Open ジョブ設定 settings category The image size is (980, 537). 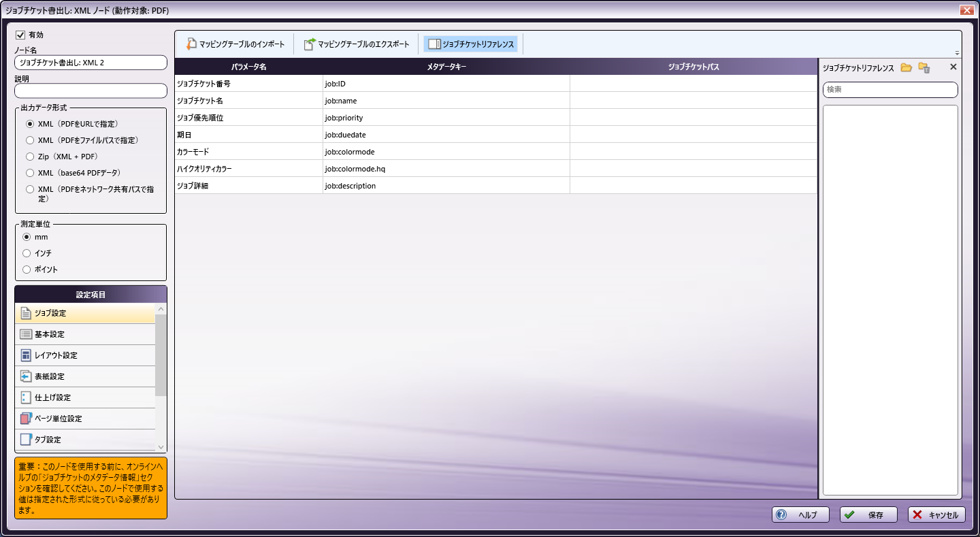pos(85,313)
